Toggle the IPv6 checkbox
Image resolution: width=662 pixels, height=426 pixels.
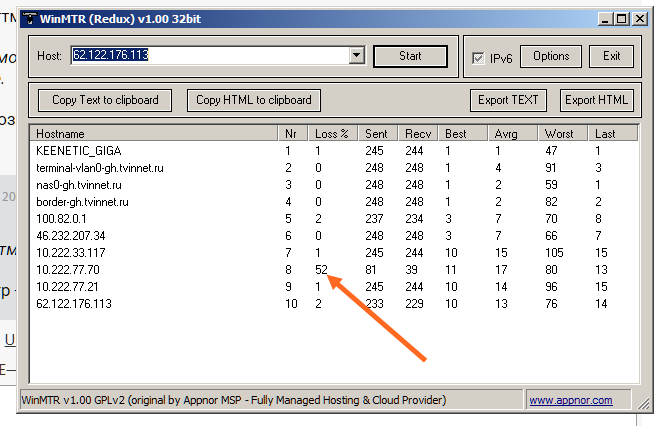point(478,59)
